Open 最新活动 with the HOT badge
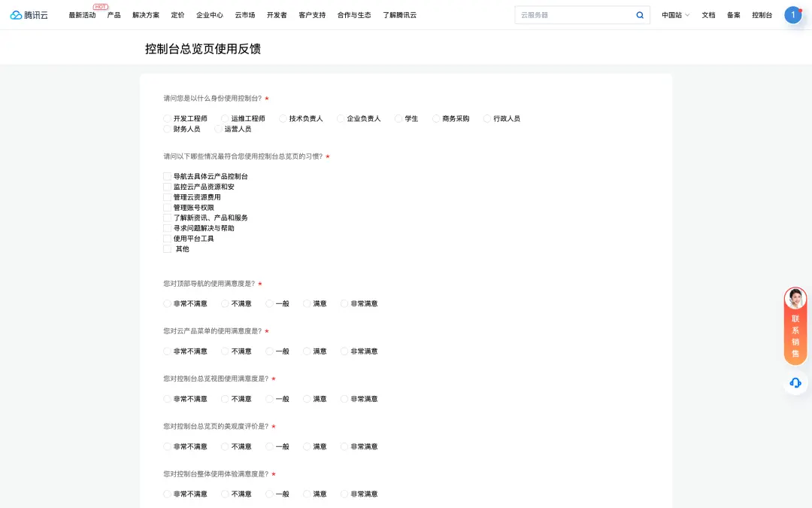Viewport: 812px width, 508px height. [x=82, y=15]
